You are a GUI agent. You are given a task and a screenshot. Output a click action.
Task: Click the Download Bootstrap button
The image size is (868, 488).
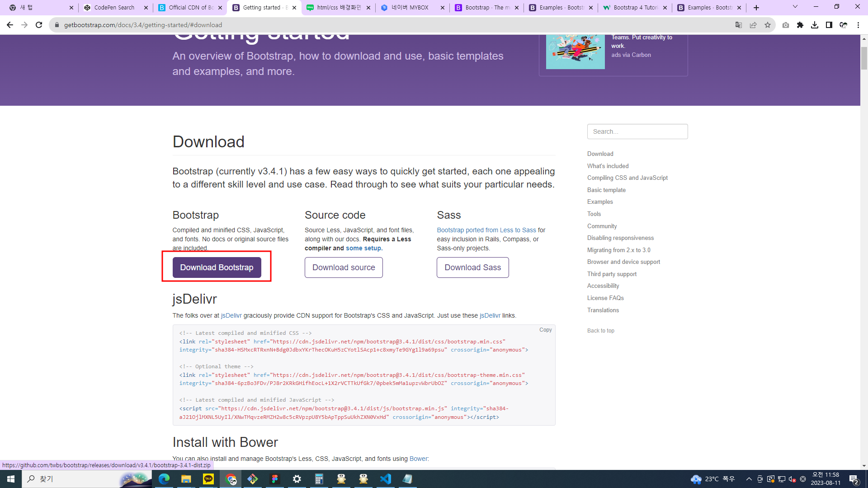217,267
